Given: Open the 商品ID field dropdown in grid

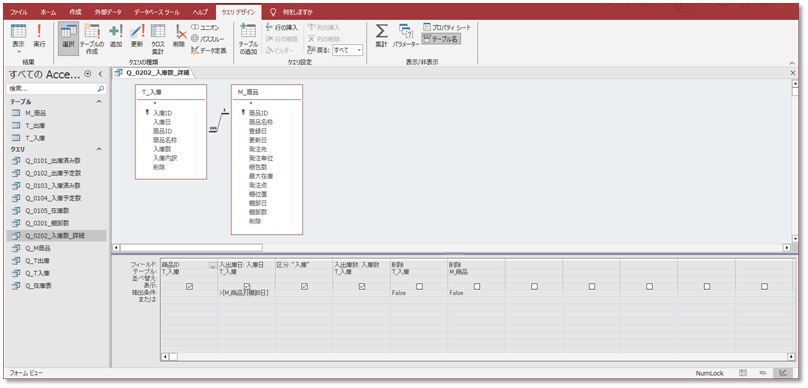Looking at the screenshot, I should (x=212, y=265).
